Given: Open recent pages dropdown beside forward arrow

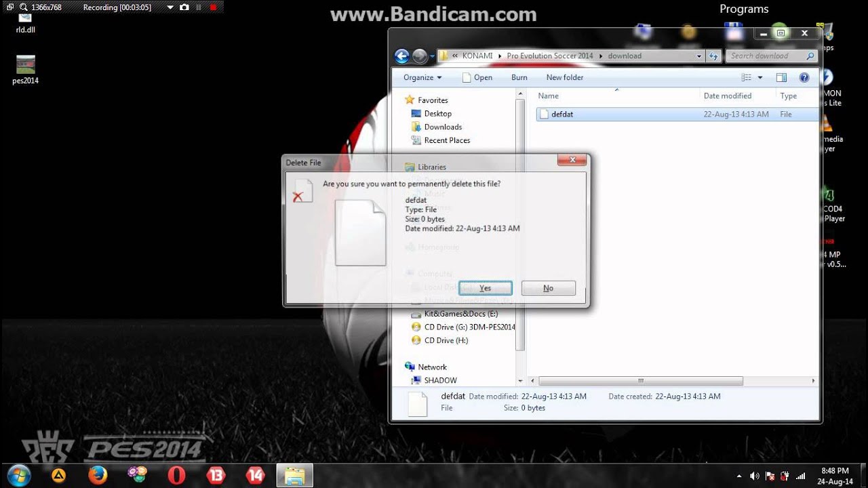Looking at the screenshot, I should [433, 56].
